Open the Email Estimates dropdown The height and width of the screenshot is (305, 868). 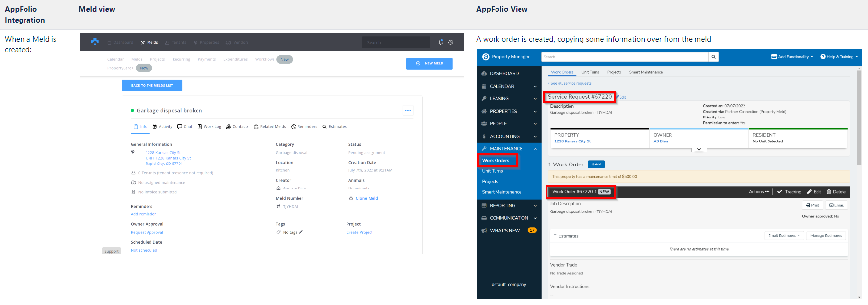pos(784,236)
